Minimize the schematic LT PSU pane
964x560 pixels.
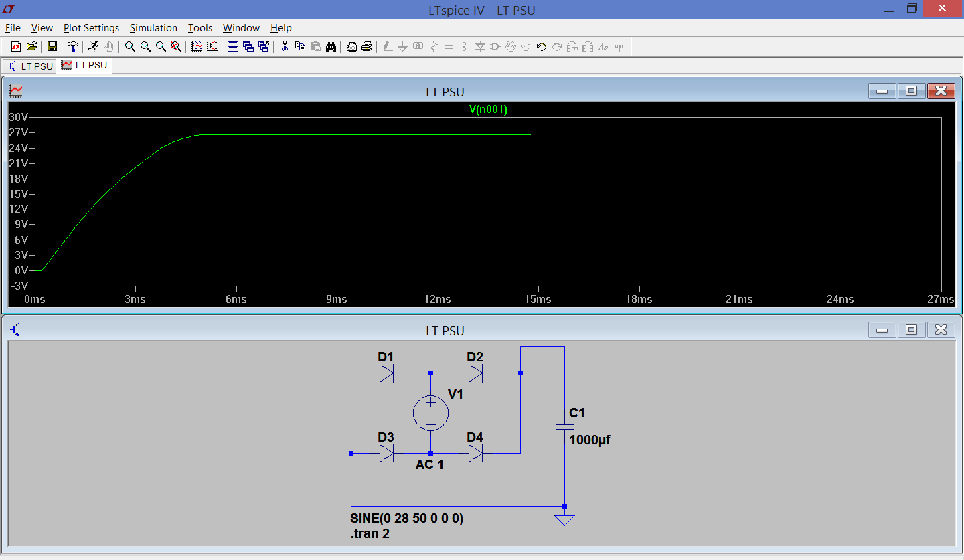pyautogui.click(x=882, y=330)
